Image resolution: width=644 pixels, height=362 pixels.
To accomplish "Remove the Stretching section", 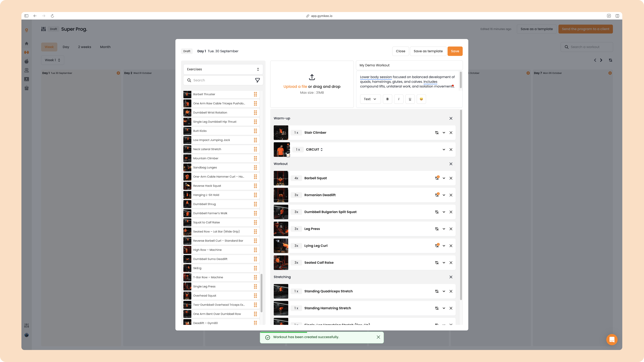I will click(451, 277).
